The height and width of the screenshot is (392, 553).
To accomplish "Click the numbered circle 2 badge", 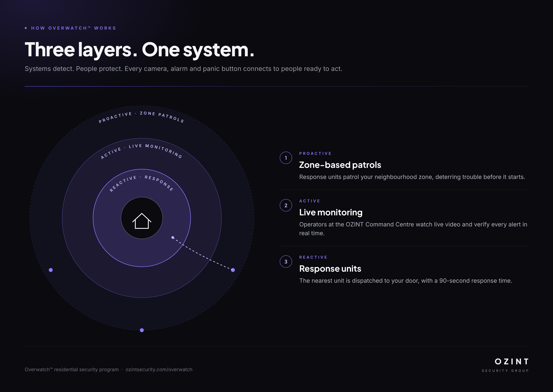I will click(x=286, y=205).
